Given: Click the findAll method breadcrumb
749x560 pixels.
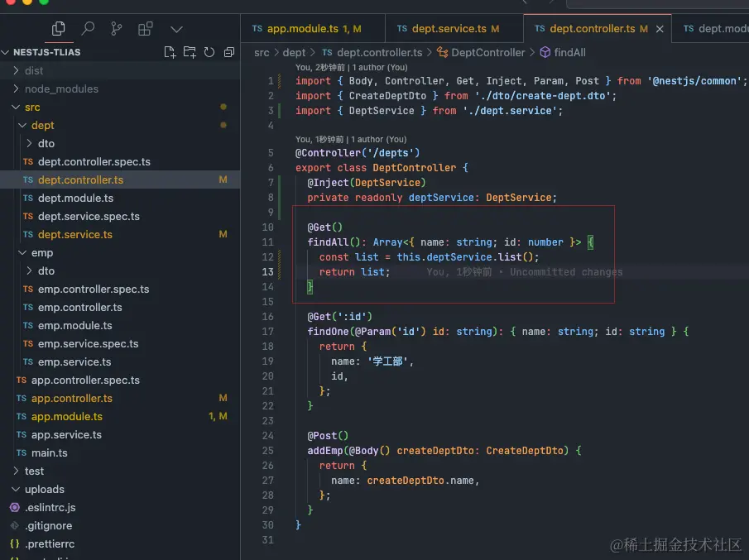Looking at the screenshot, I should coord(569,52).
